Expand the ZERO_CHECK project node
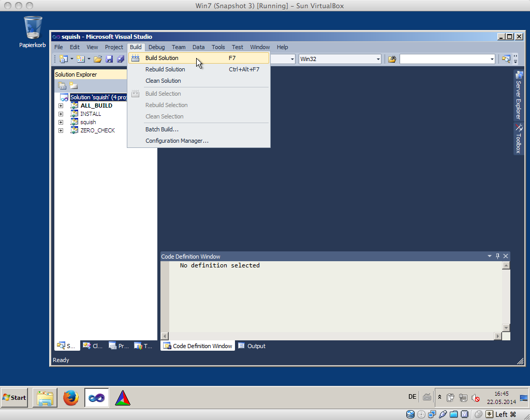The image size is (530, 420). [61, 130]
